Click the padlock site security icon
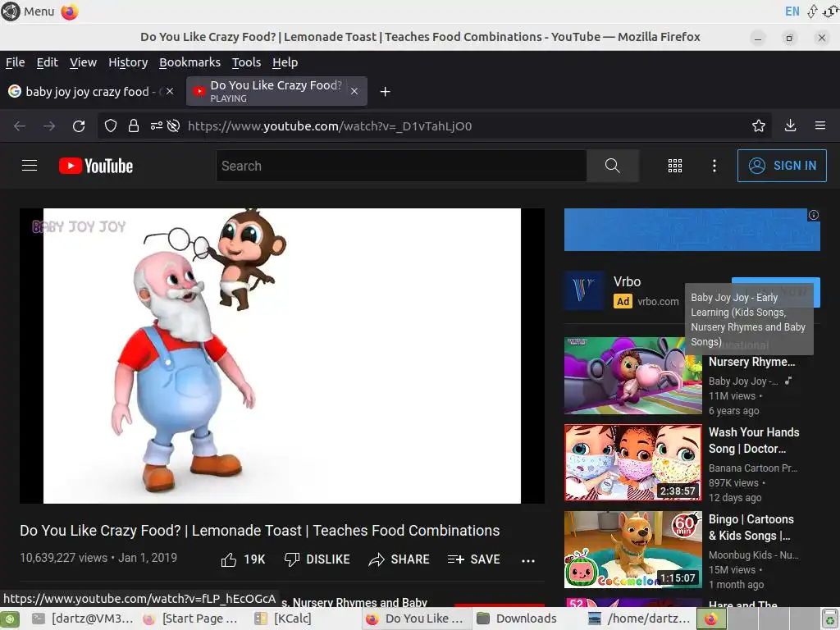The height and width of the screenshot is (630, 840). point(134,126)
